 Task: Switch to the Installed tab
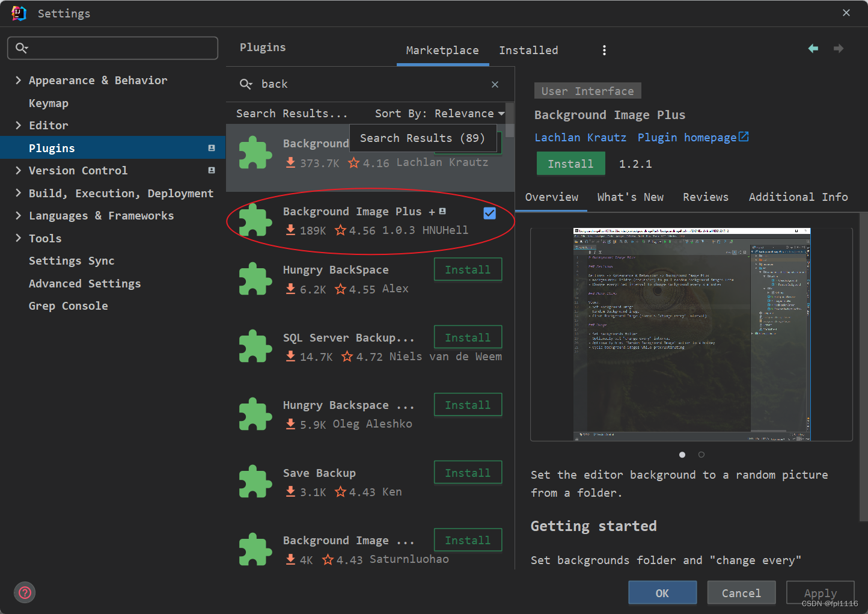tap(528, 51)
